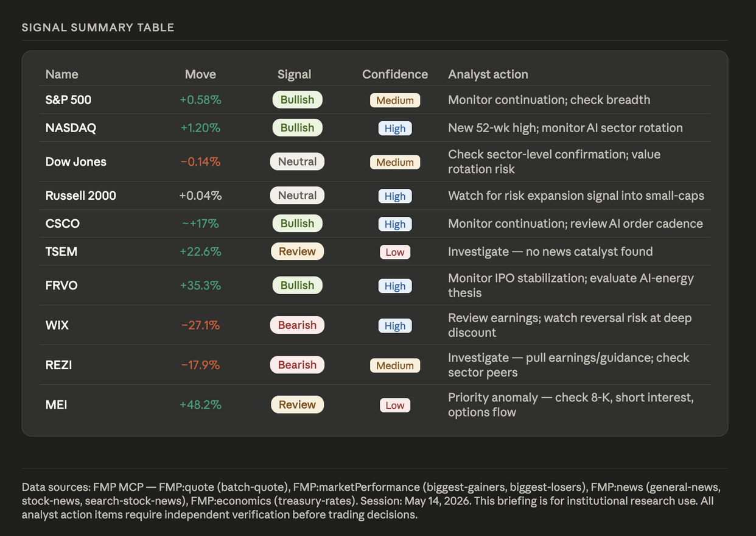
Task: Click the Neutral signal badge for Dow Jones
Action: pos(297,161)
